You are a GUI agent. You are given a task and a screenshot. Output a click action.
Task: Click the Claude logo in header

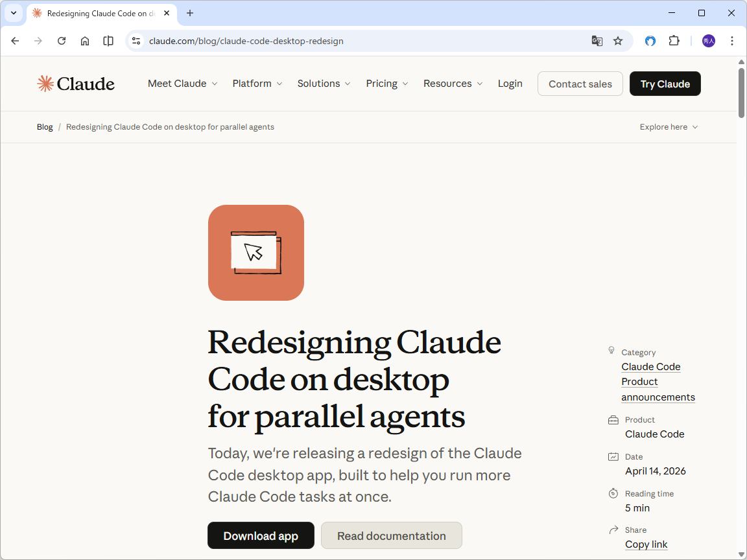coord(76,84)
